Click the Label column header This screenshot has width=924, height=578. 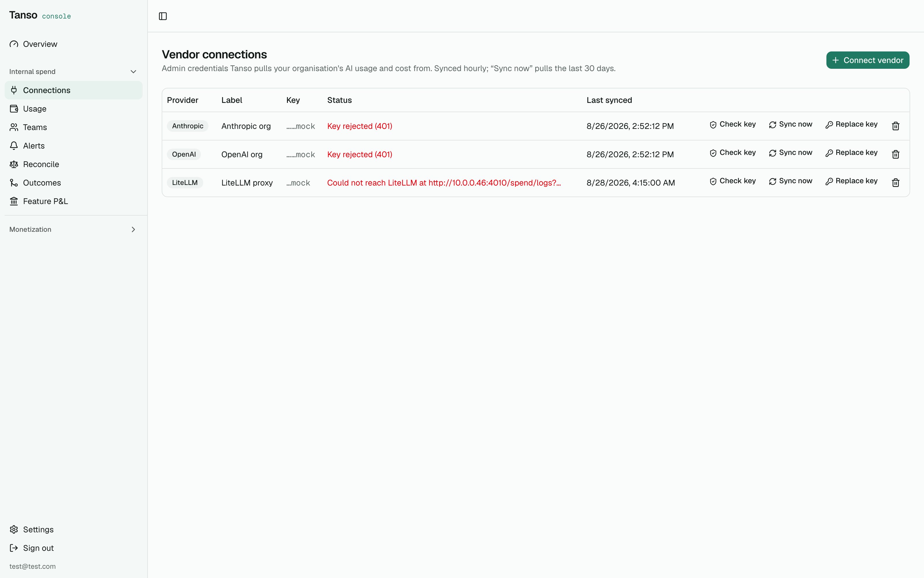232,100
